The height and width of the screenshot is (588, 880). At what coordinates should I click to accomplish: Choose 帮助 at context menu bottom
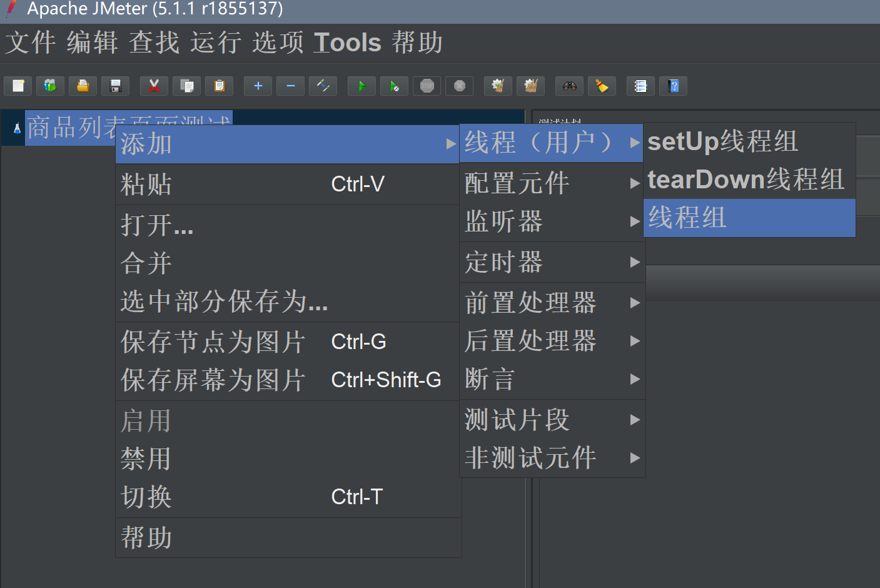pos(288,537)
